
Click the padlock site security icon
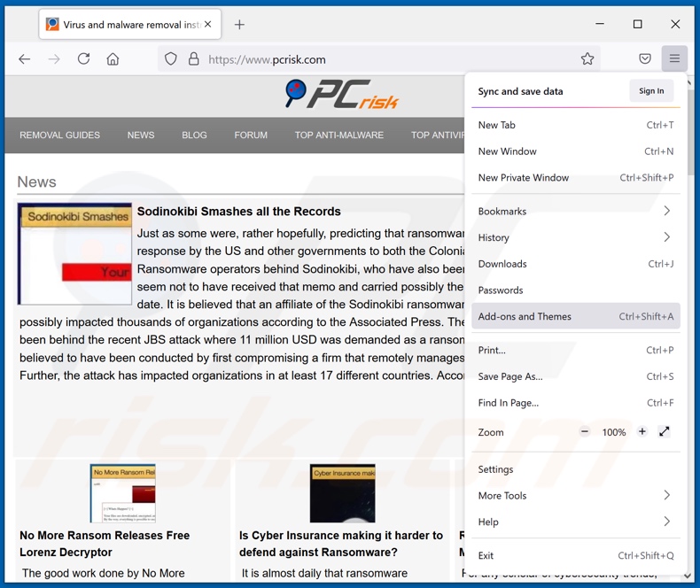(193, 59)
